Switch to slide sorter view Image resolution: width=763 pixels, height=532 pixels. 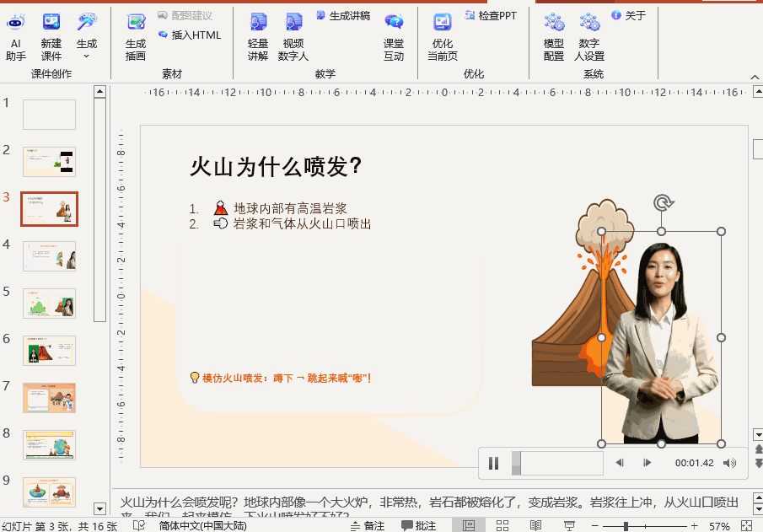pyautogui.click(x=502, y=525)
